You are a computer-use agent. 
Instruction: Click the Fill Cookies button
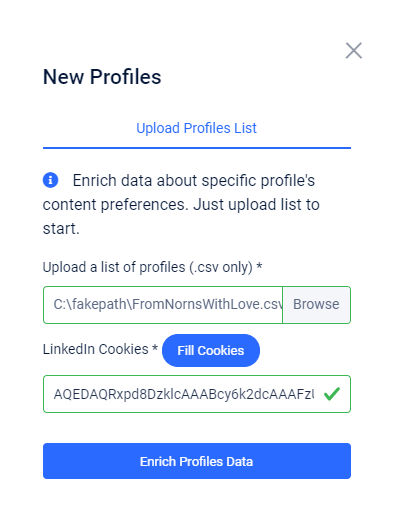coord(211,351)
